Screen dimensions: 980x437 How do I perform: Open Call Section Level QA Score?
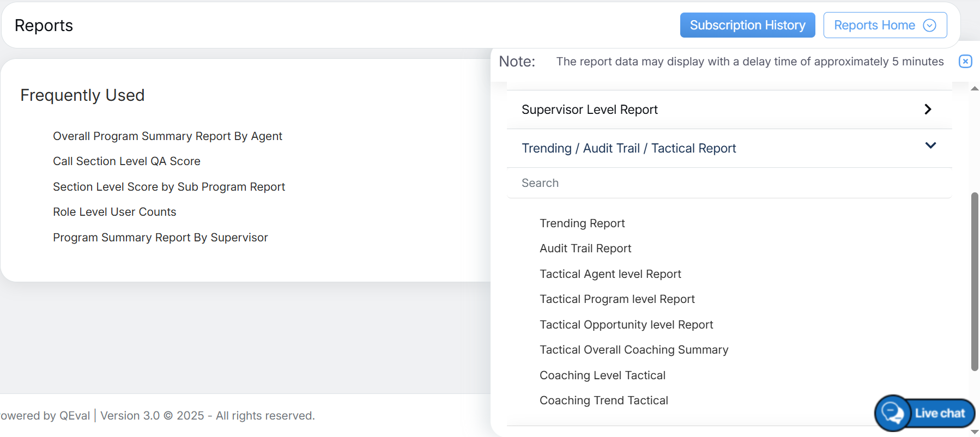point(126,161)
